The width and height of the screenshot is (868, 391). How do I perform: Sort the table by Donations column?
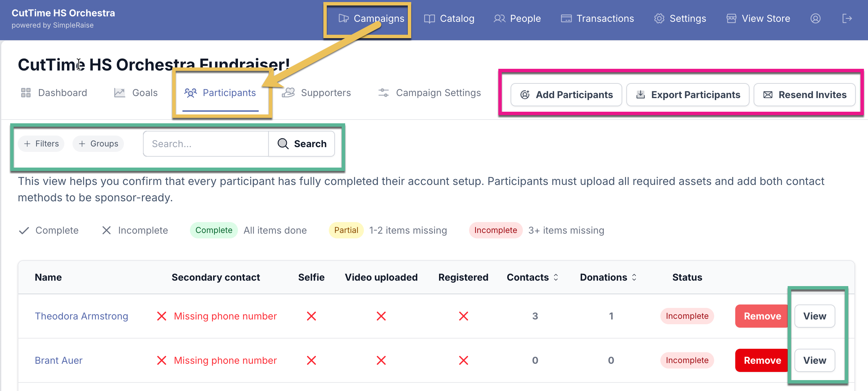[634, 277]
